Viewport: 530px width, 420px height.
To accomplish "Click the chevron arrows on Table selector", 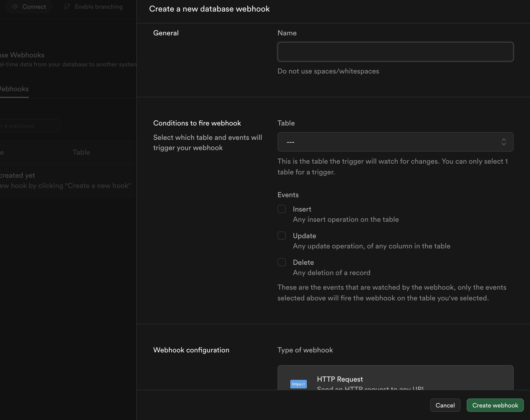I will tap(504, 142).
